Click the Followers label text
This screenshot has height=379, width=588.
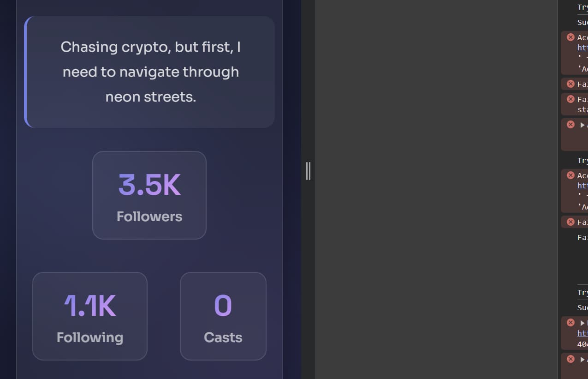pyautogui.click(x=149, y=217)
